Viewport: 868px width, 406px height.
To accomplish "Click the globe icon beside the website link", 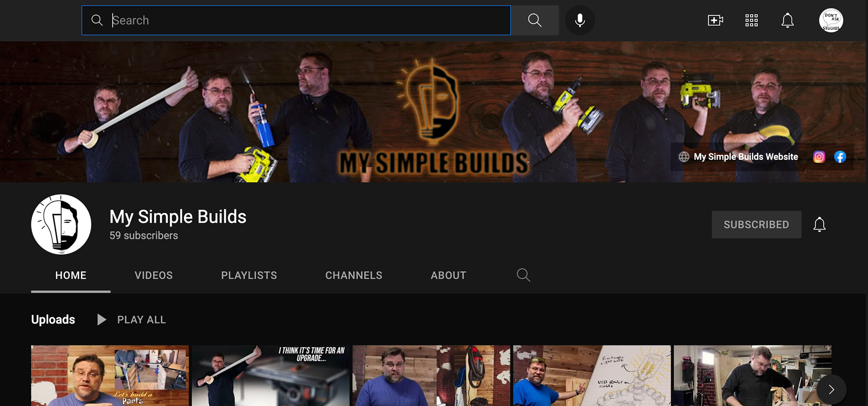I will (684, 157).
